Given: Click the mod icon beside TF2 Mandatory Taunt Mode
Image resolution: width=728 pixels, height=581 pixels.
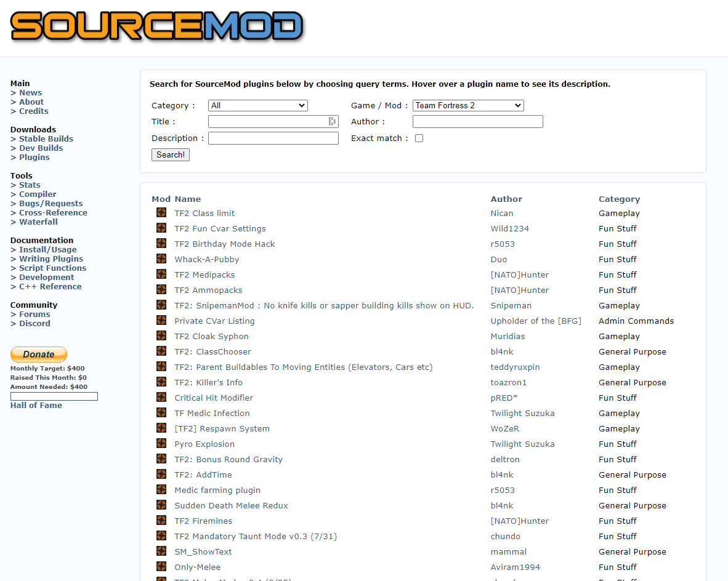Looking at the screenshot, I should tap(161, 535).
